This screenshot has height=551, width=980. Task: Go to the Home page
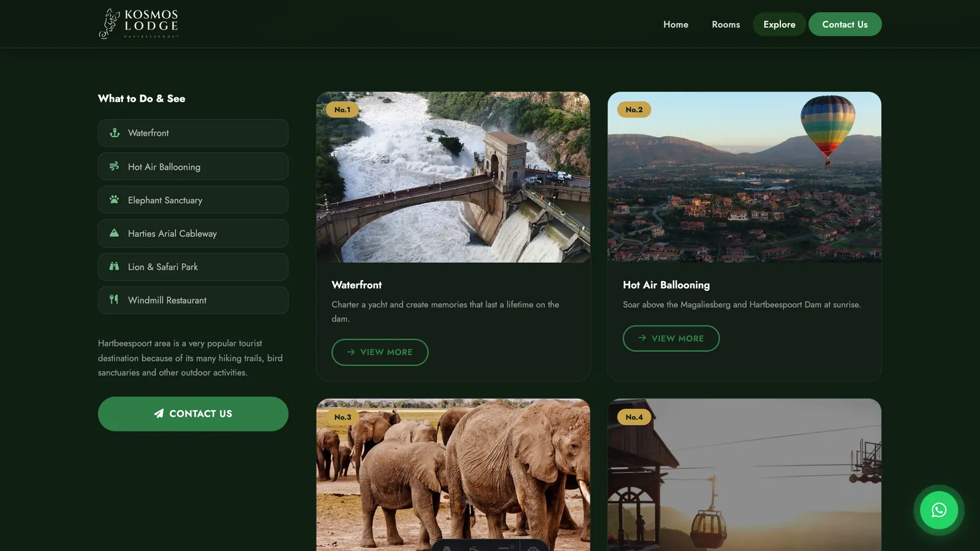tap(676, 24)
